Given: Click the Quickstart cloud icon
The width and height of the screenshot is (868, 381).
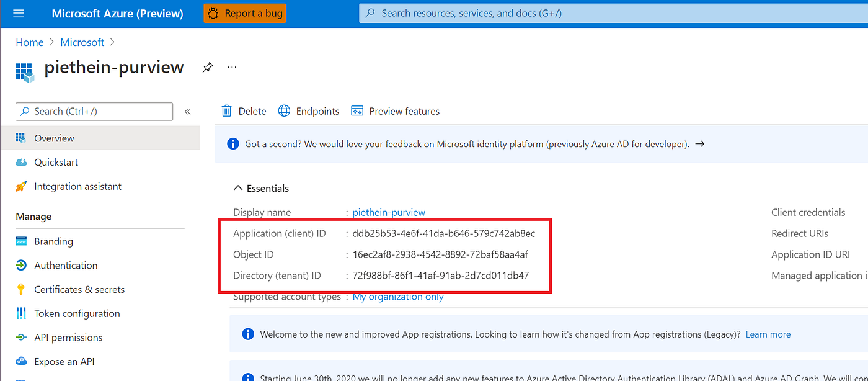Looking at the screenshot, I should 21,162.
